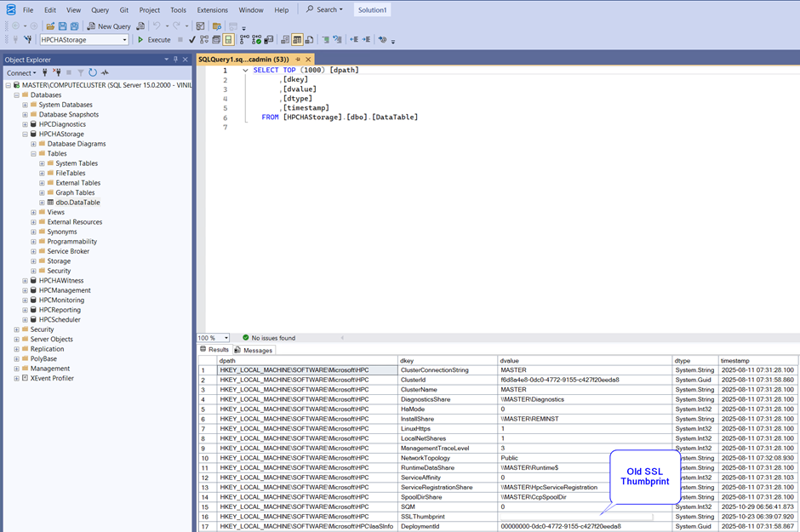The width and height of the screenshot is (800, 532).
Task: Click the Parse query checkmark icon
Action: tap(192, 39)
